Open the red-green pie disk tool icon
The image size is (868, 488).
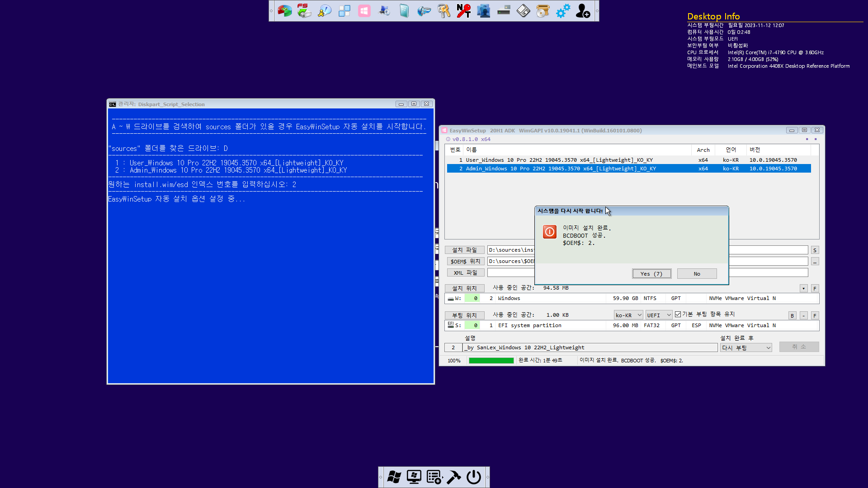click(x=284, y=10)
